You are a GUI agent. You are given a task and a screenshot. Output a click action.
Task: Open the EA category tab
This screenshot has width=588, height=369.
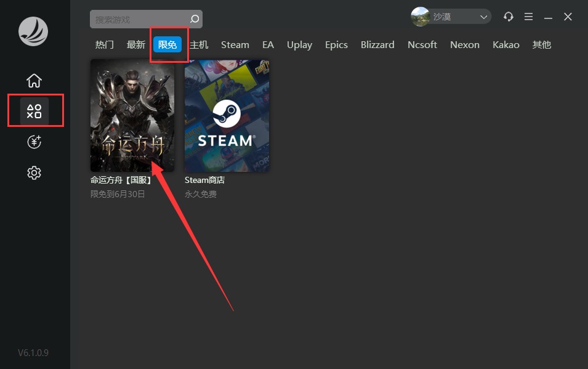click(x=268, y=45)
